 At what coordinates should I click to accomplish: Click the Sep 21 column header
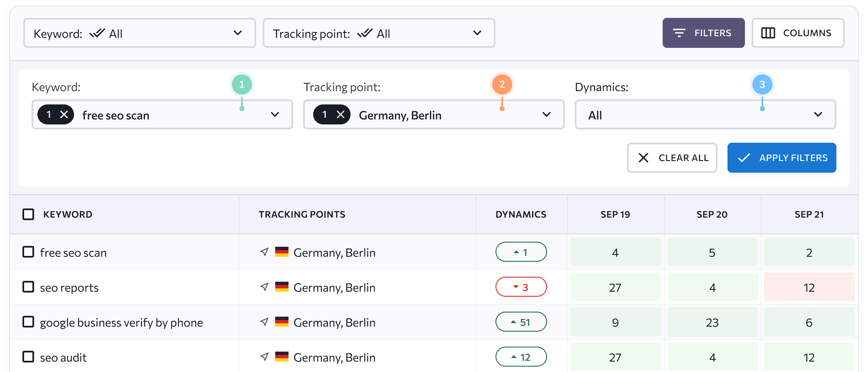(809, 214)
